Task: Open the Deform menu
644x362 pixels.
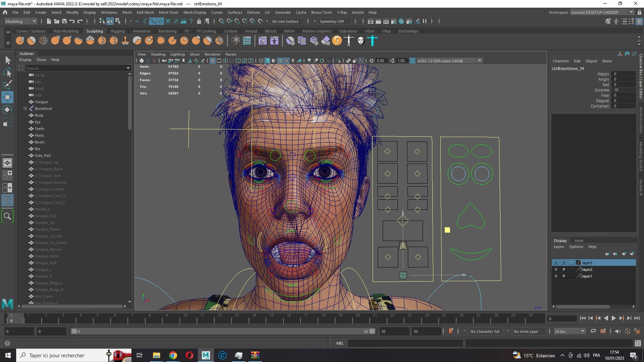Action: coord(253,12)
